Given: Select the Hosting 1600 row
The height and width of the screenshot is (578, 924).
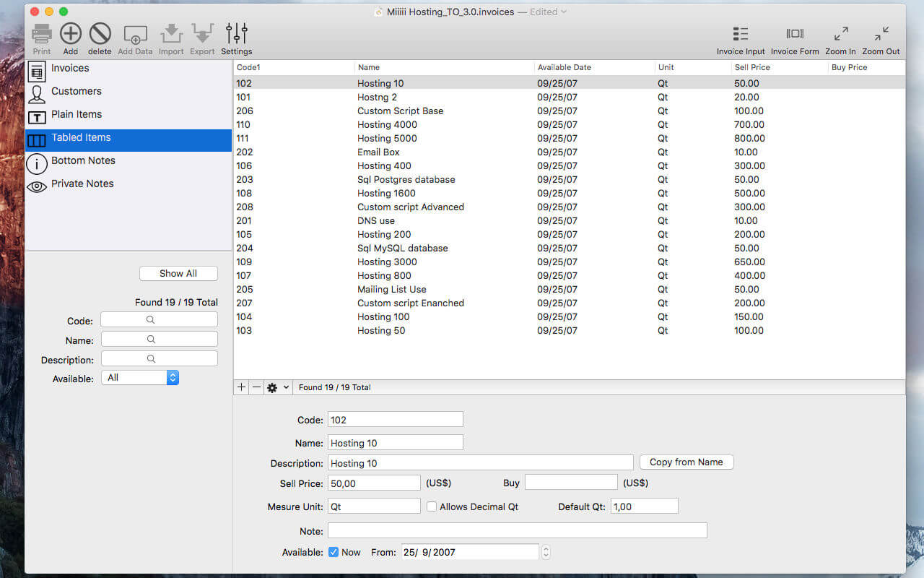Looking at the screenshot, I should 570,193.
